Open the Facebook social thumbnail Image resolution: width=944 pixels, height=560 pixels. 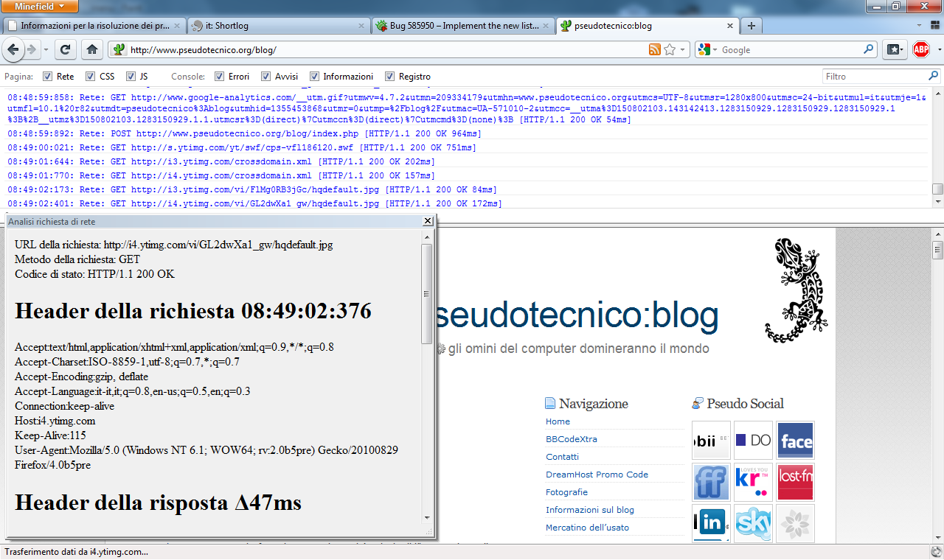795,441
